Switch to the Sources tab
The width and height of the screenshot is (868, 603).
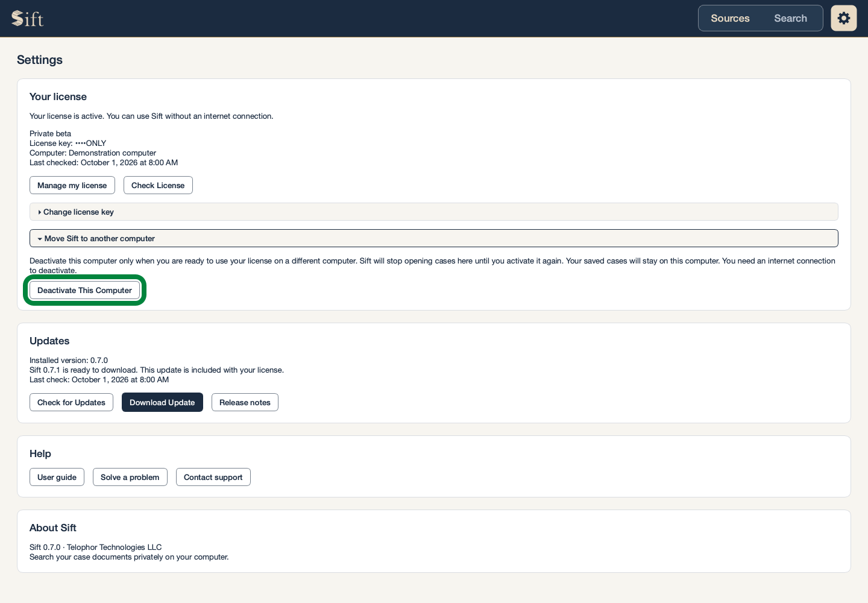(x=730, y=18)
